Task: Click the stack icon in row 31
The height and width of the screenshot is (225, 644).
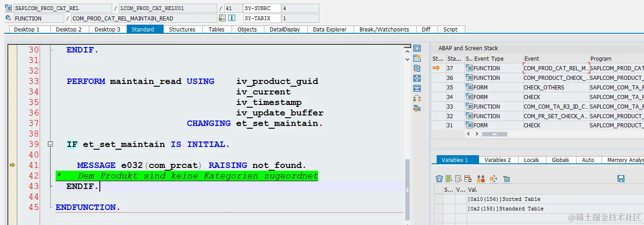Action: 469,126
